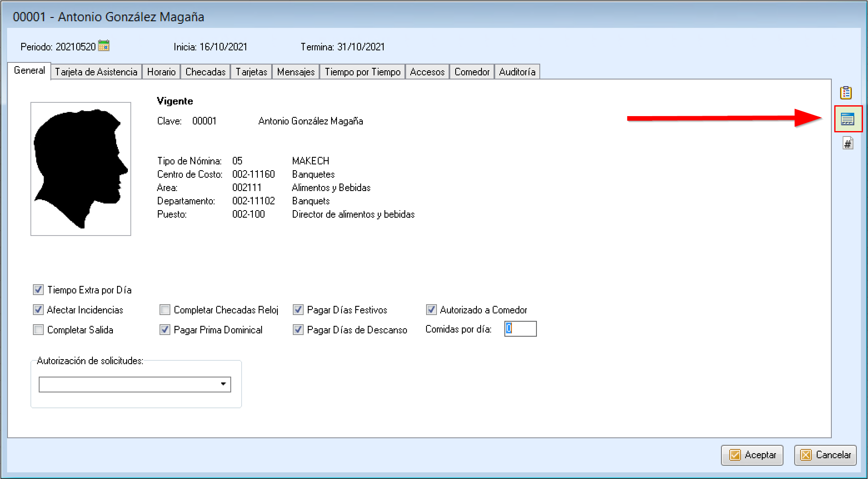The width and height of the screenshot is (868, 479).
Task: Go to Tiempo por Tiempo tab
Action: coord(362,72)
